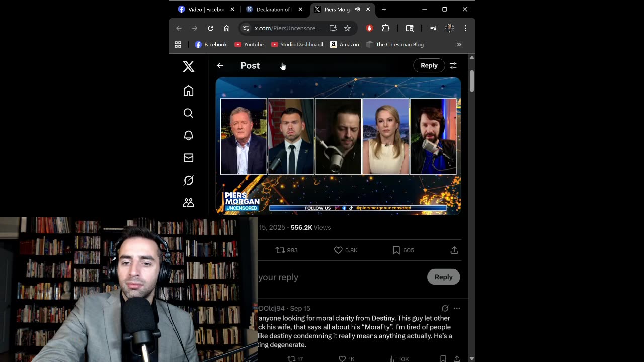The width and height of the screenshot is (644, 362).
Task: Open reply filter settings icon
Action: [453, 65]
